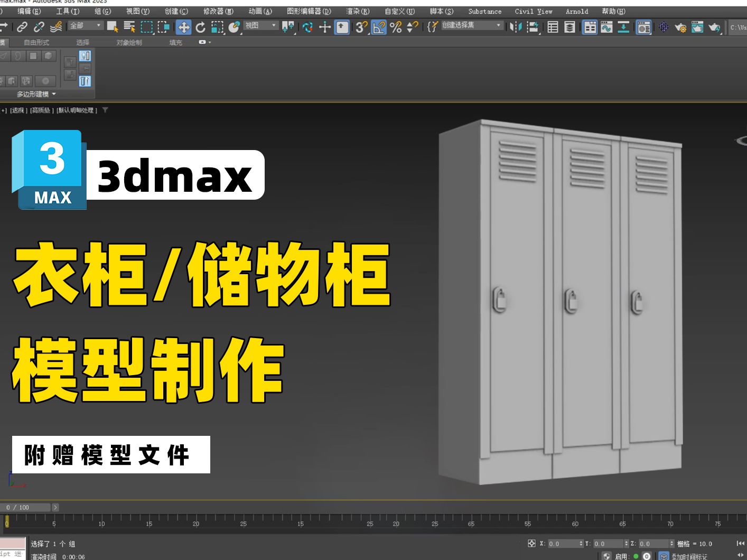The width and height of the screenshot is (747, 560).
Task: Toggle the Scene Explorer icon
Action: [x=553, y=26]
